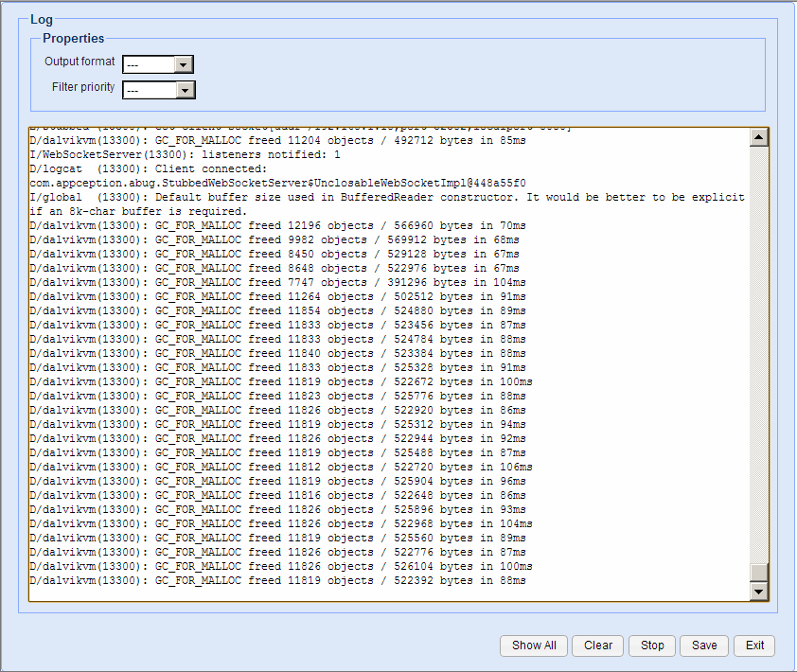Click the 'Client connected:' log line
797x672 pixels.
149,168
